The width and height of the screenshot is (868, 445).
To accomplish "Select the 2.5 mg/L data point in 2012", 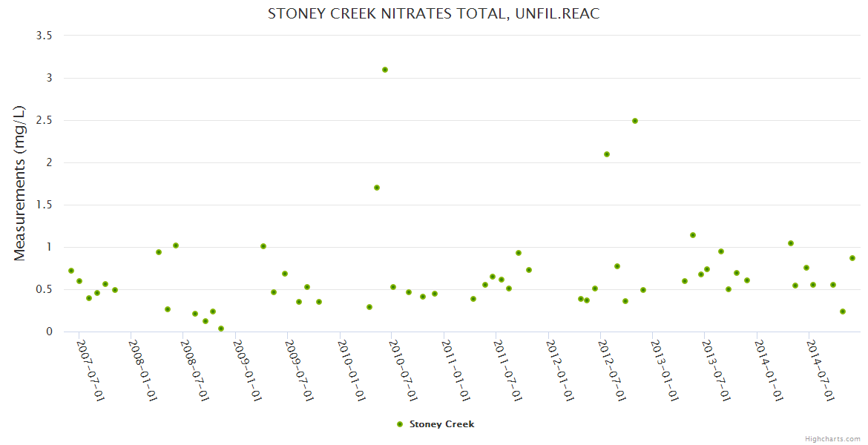I will 635,121.
